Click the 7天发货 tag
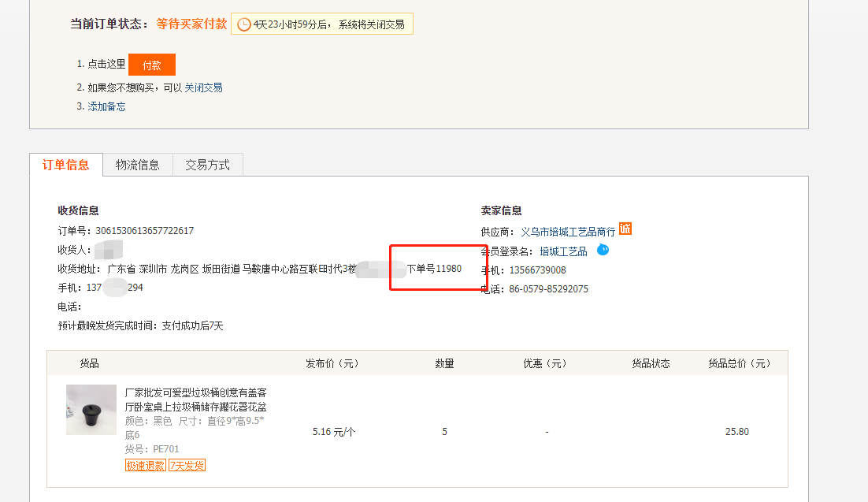The width and height of the screenshot is (868, 502). 187,466
